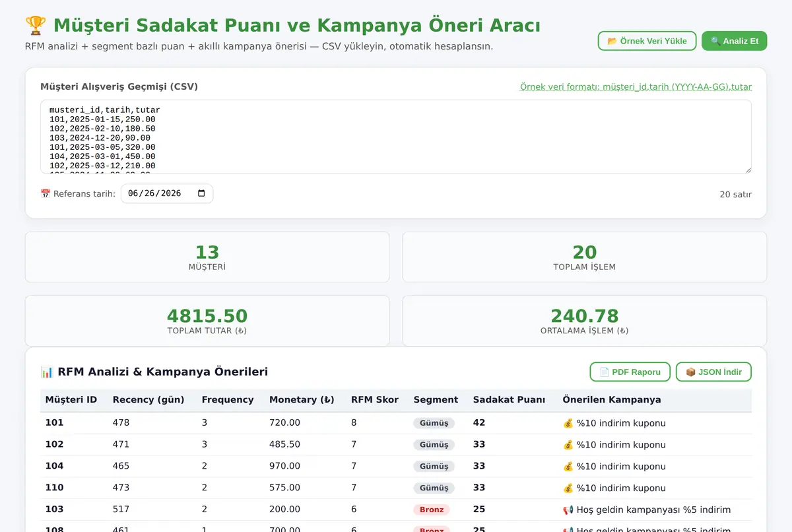792x532 pixels.
Task: Select the Müşteri ID column header
Action: (71, 399)
